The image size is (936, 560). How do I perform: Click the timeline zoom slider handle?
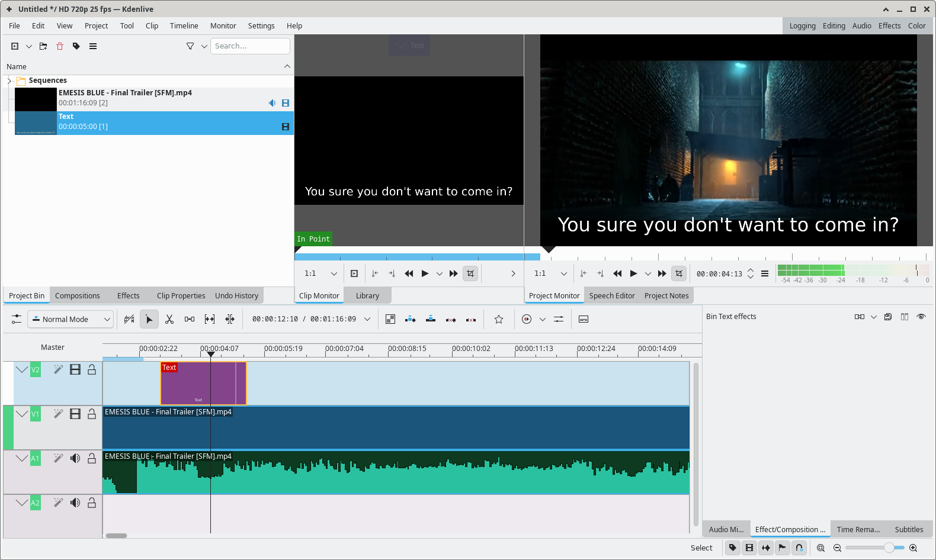click(x=889, y=548)
